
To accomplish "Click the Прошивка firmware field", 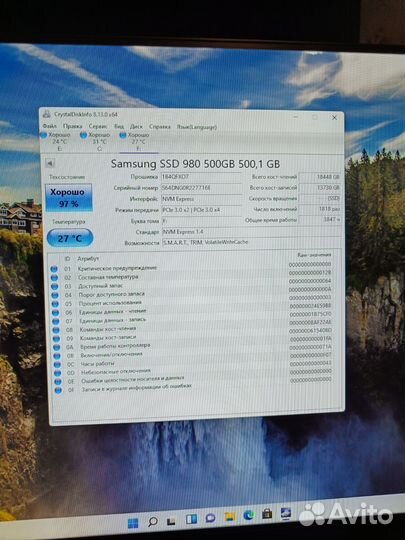I will tap(201, 177).
